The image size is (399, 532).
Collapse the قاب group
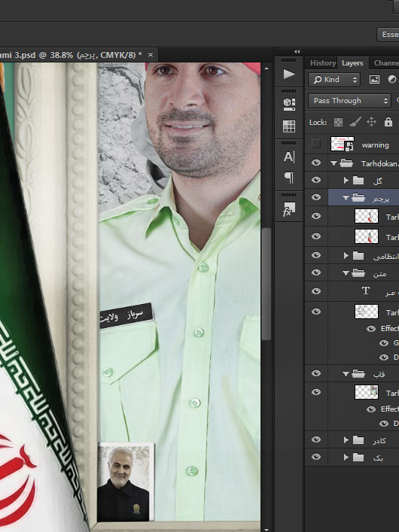346,374
